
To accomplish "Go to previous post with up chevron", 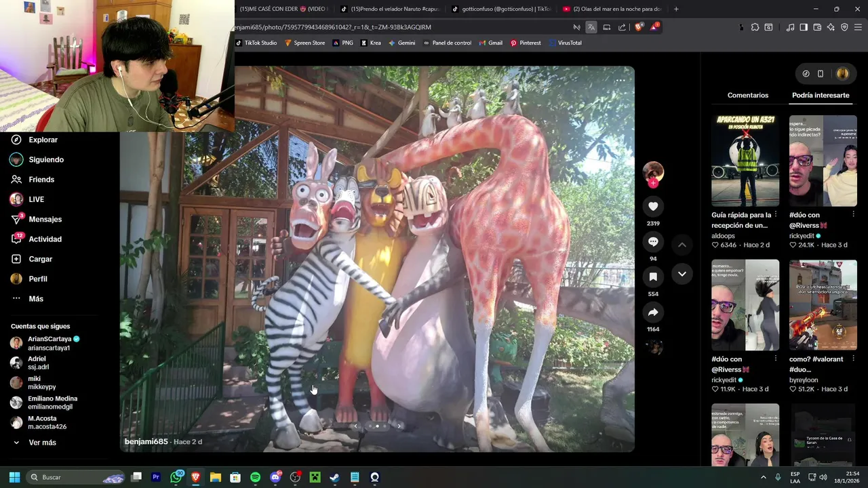I will tap(682, 245).
